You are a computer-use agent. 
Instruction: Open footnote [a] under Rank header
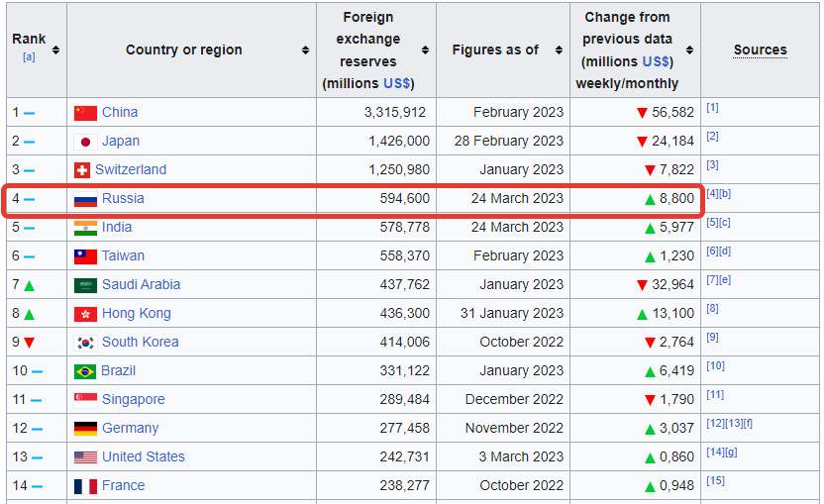click(29, 56)
